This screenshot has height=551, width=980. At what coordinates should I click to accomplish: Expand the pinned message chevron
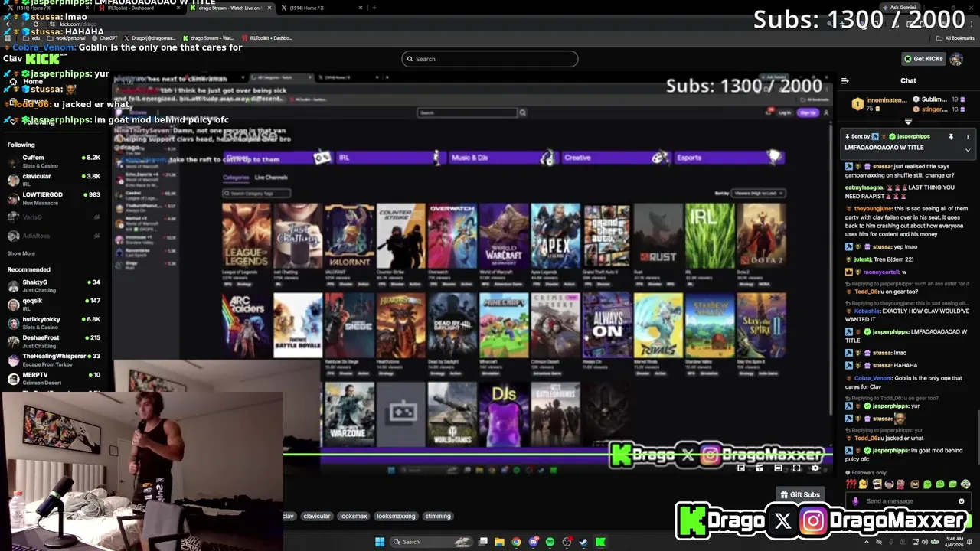coord(967,150)
